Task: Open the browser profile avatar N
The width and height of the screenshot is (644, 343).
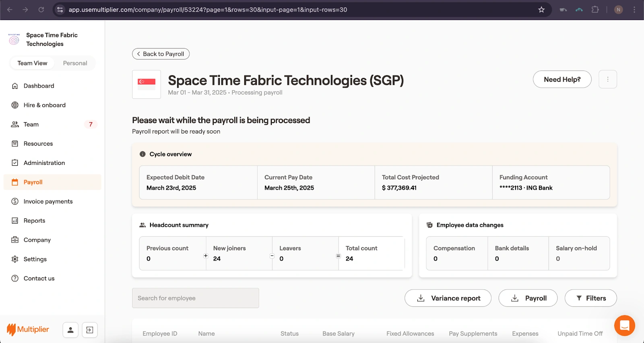Action: point(619,10)
